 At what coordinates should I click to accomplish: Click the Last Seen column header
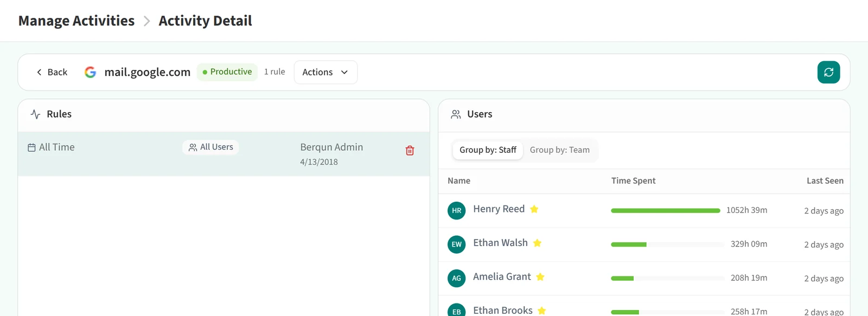825,180
